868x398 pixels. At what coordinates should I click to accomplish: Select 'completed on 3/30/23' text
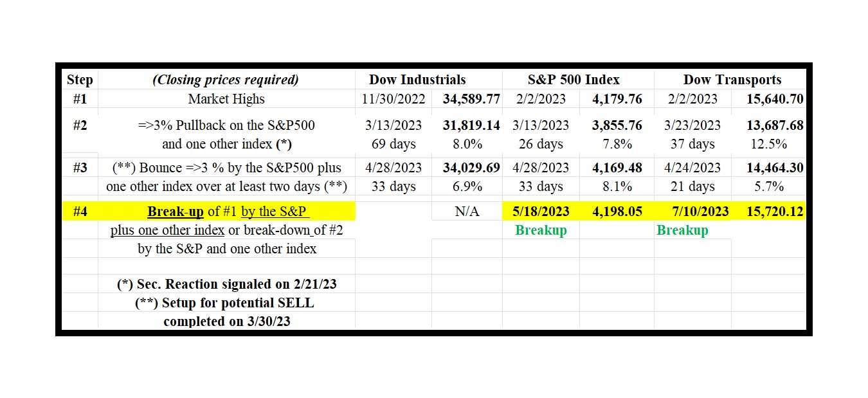[226, 321]
